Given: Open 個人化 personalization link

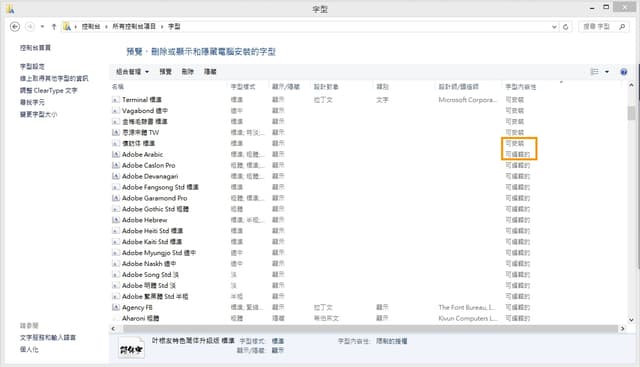Looking at the screenshot, I should pyautogui.click(x=29, y=349).
